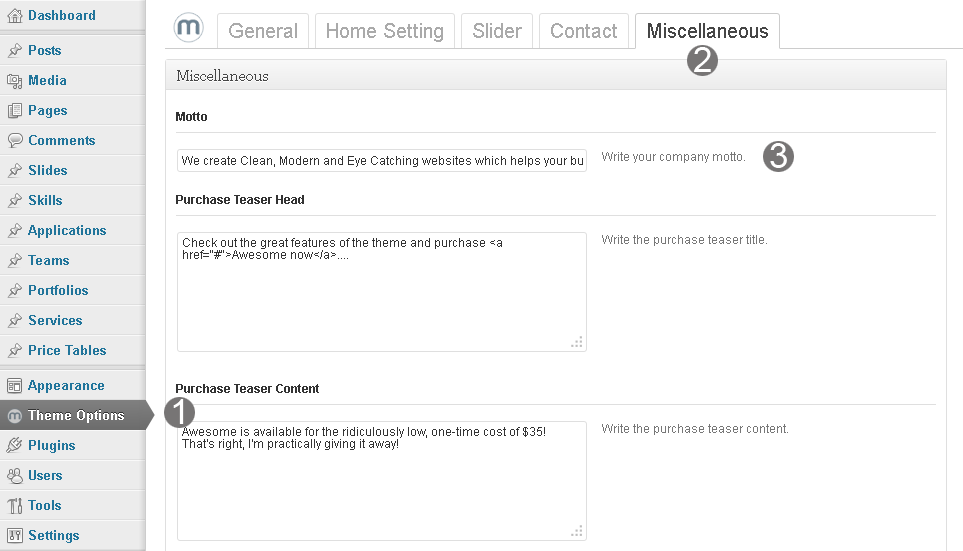Click the Appearance icon in sidebar
The image size is (963, 551).
(15, 385)
